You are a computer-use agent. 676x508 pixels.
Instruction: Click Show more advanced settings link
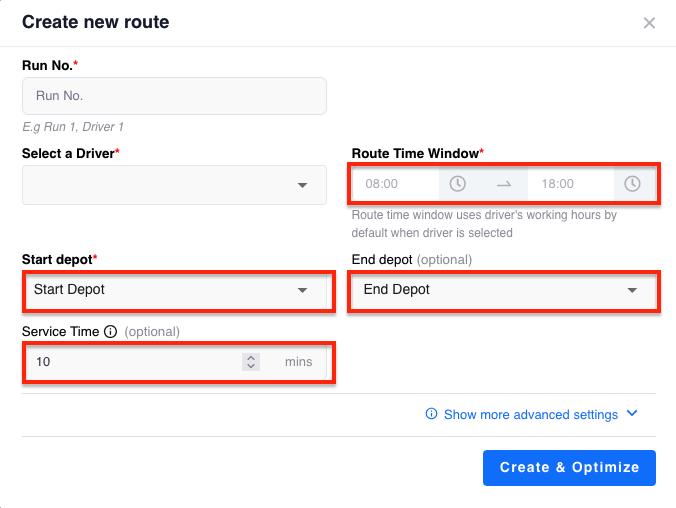tap(531, 414)
